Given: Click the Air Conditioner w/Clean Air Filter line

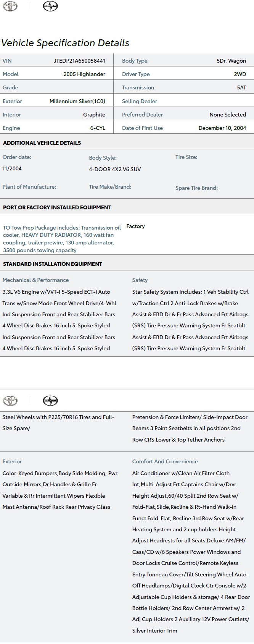Looking at the screenshot, I should 181,473.
